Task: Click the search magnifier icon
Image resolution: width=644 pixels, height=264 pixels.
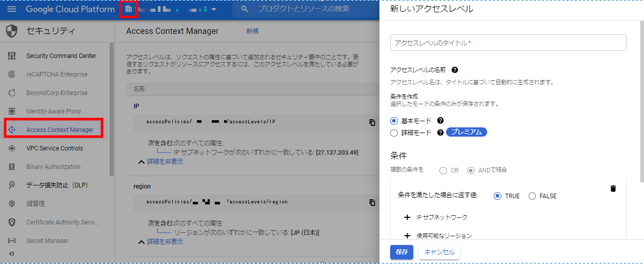Action: coord(245,9)
